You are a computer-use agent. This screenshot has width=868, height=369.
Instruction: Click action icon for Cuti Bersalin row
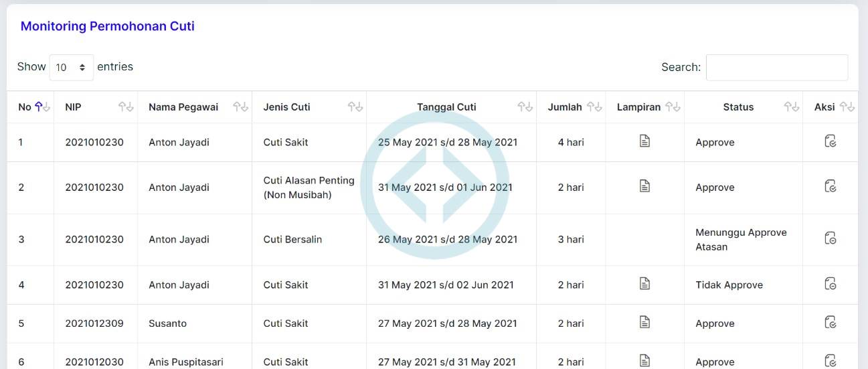point(831,238)
